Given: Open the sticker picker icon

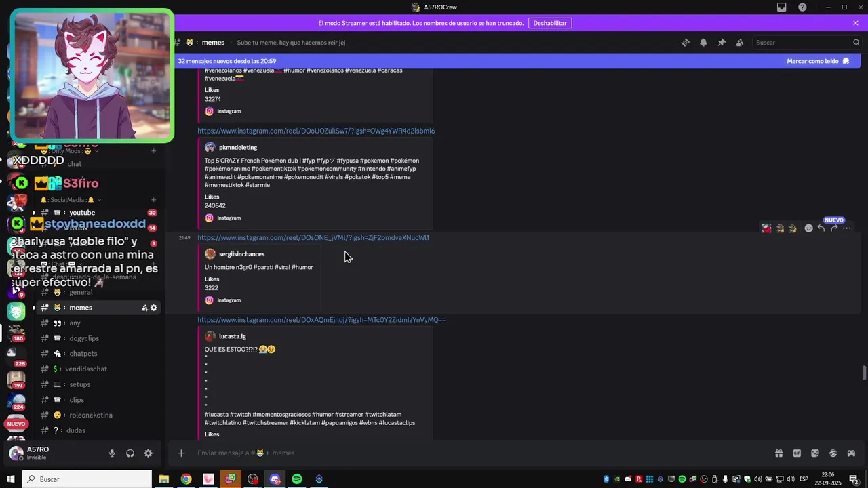Looking at the screenshot, I should (x=815, y=453).
